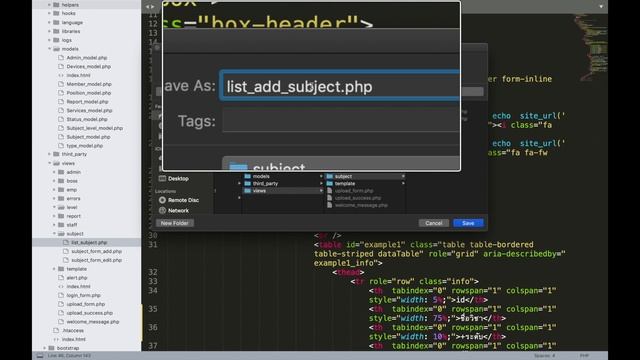Click the level folder icon
The image size is (640, 360).
pyautogui.click(x=61, y=207)
